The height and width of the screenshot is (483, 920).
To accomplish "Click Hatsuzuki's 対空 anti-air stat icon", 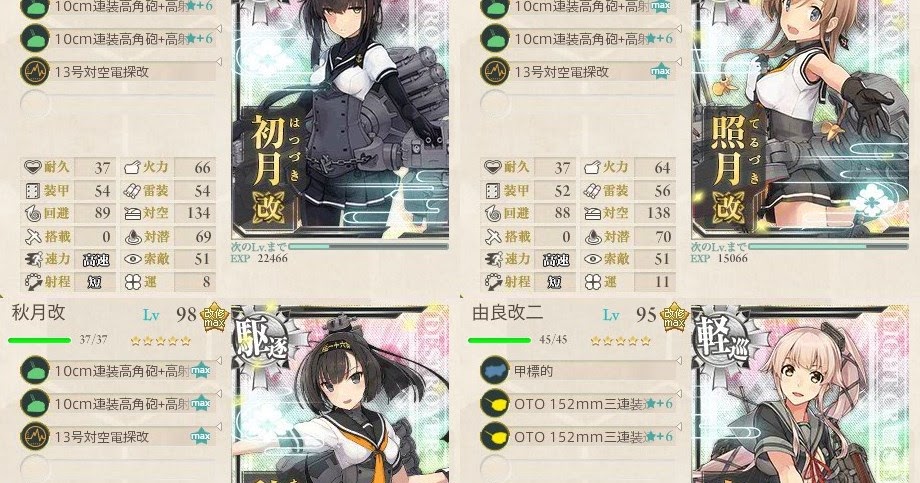I will point(132,213).
